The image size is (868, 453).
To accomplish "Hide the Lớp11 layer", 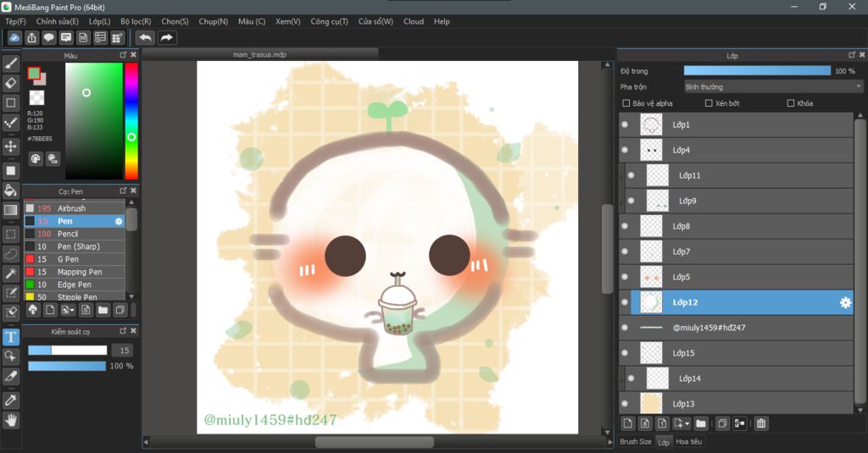I will tap(631, 175).
